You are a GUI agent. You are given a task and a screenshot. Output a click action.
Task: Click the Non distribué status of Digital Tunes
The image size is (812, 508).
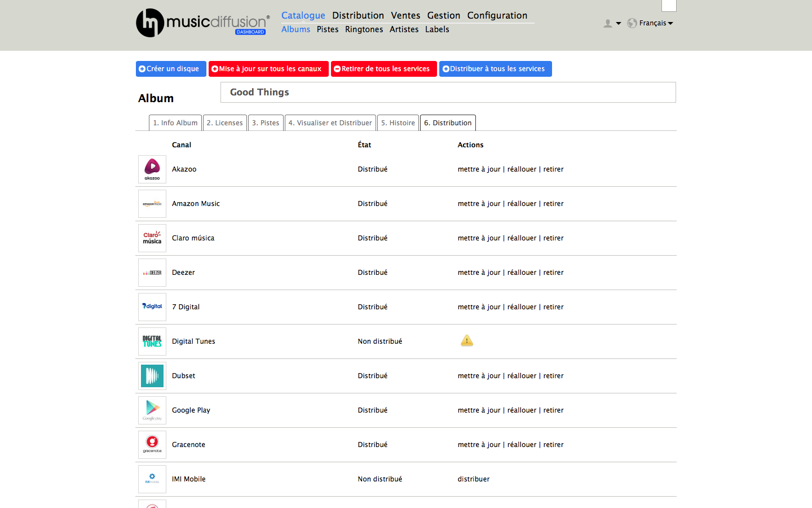(380, 341)
